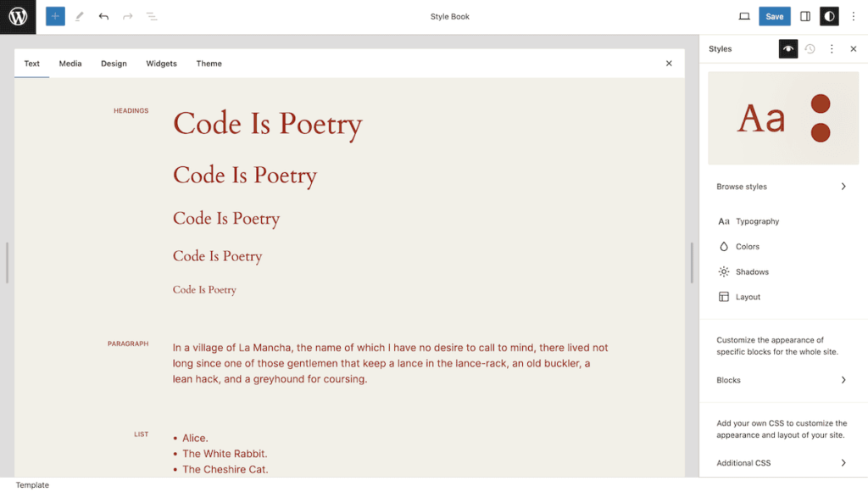Click the Undo arrow icon
868x492 pixels.
click(x=103, y=16)
